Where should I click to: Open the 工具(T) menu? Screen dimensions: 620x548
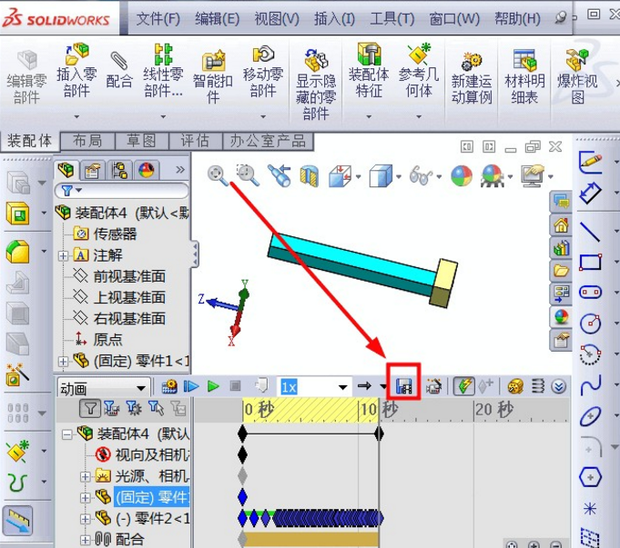(x=392, y=19)
